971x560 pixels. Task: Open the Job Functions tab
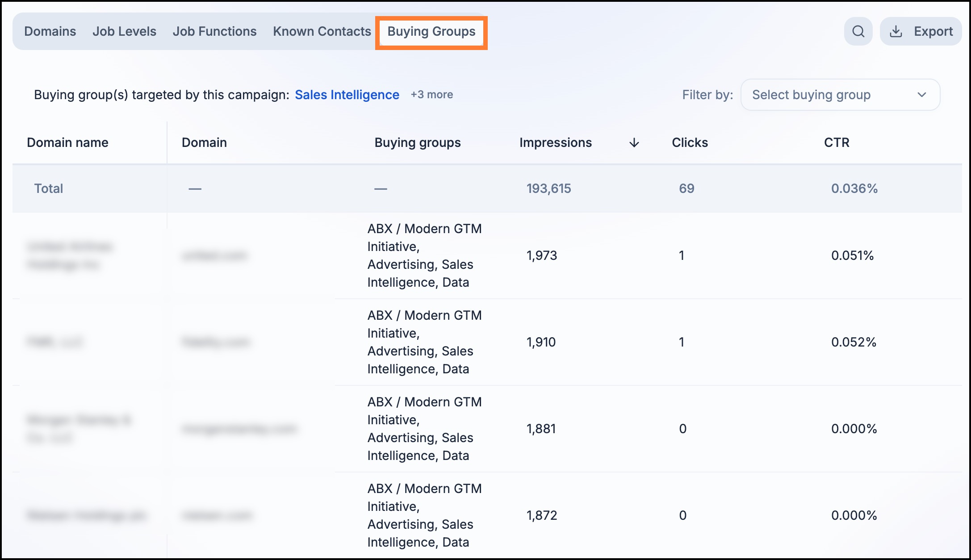click(214, 31)
